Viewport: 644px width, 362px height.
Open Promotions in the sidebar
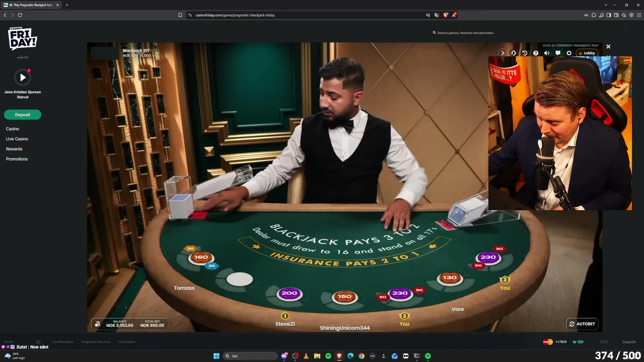tap(17, 159)
